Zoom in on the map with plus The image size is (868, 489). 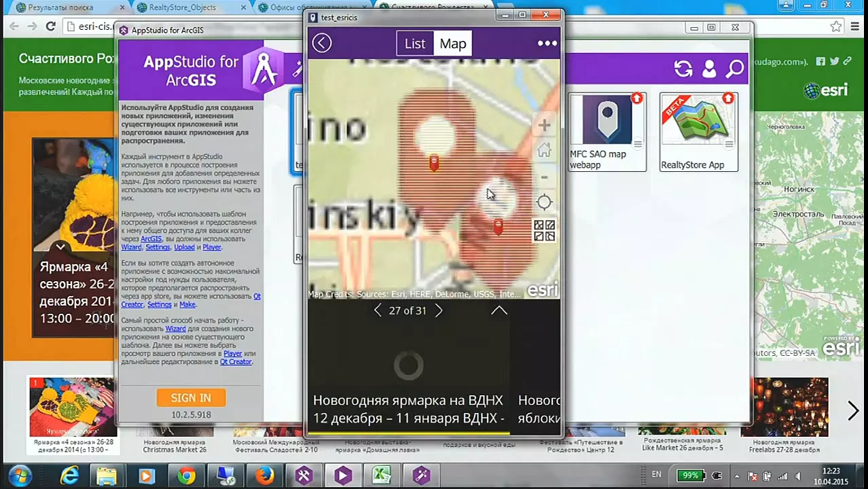[x=544, y=125]
